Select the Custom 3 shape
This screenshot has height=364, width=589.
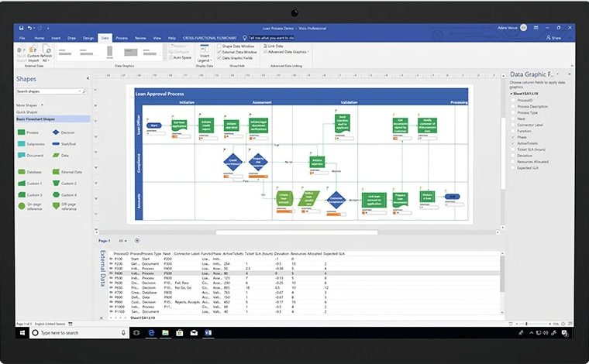pos(22,194)
